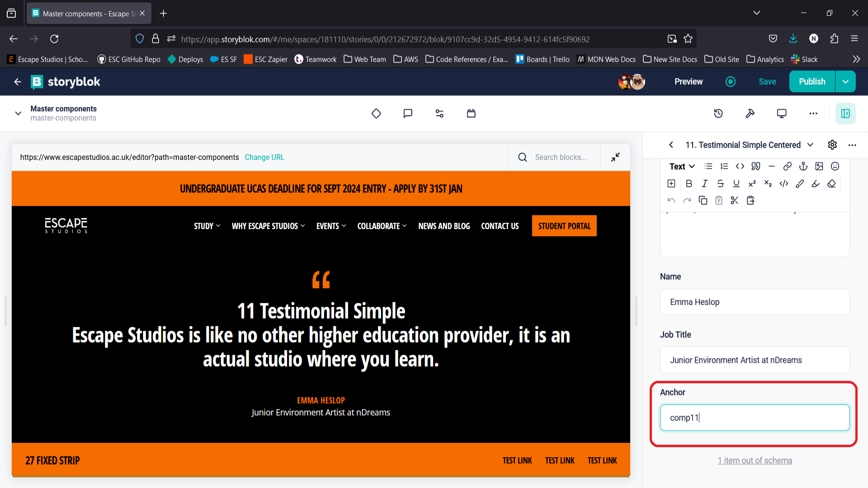Viewport: 868px width, 488px height.
Task: Focus the Search blocks field
Action: [561, 157]
